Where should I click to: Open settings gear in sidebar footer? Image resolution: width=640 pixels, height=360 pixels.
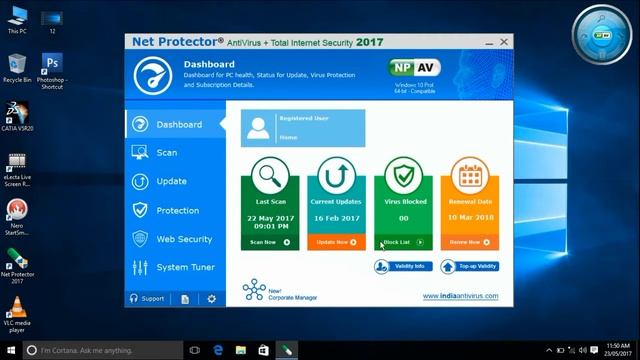coord(211,299)
